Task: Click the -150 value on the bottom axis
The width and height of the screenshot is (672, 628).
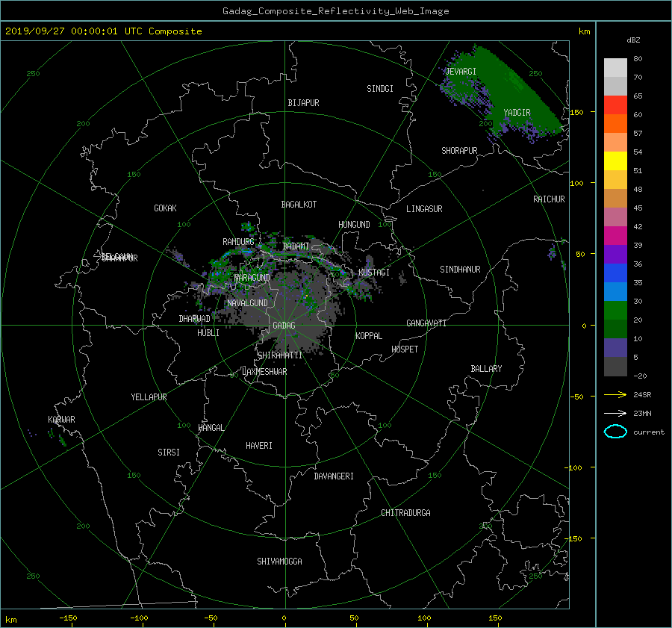Action: (68, 618)
